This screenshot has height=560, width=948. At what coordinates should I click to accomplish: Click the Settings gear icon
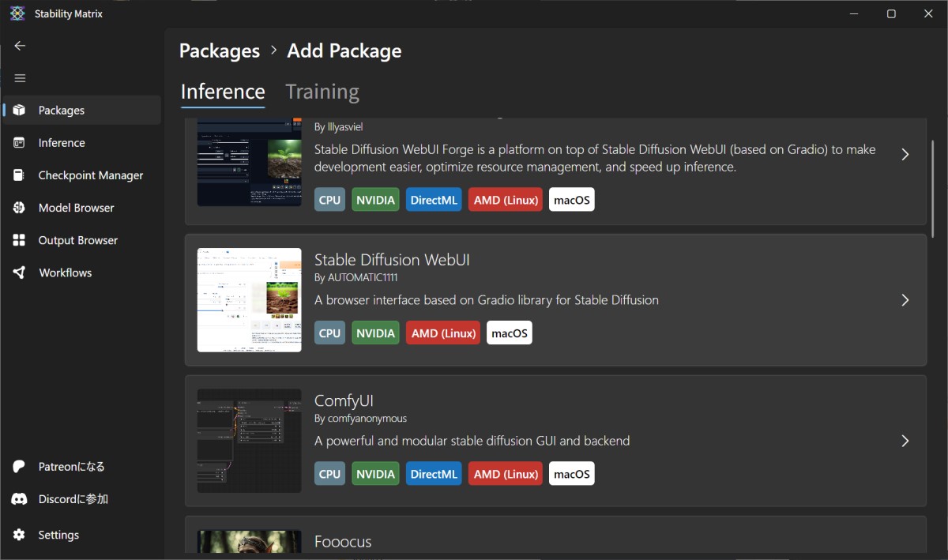(x=20, y=535)
